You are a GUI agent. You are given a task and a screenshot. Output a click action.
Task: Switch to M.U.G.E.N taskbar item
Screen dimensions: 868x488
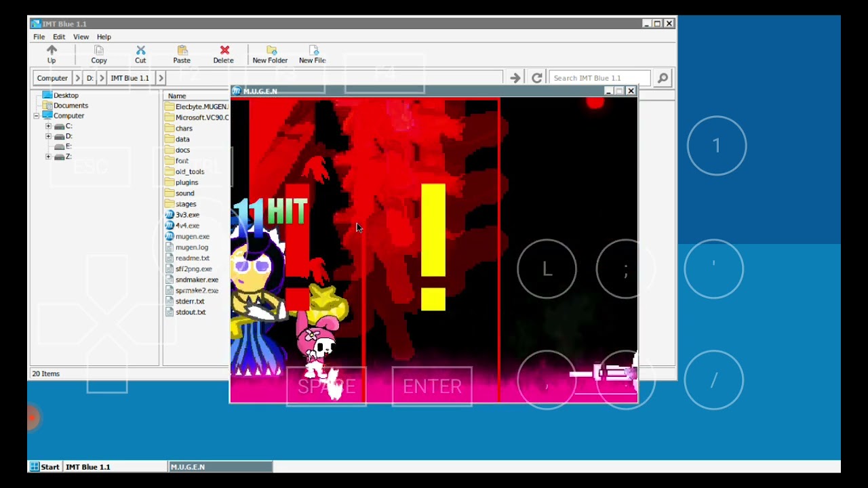coord(220,466)
